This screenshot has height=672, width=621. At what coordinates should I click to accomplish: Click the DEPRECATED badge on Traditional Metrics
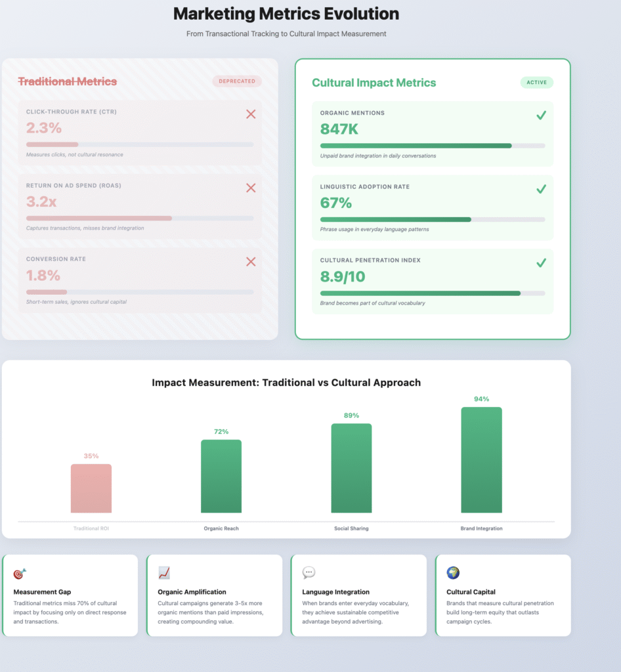tap(236, 81)
